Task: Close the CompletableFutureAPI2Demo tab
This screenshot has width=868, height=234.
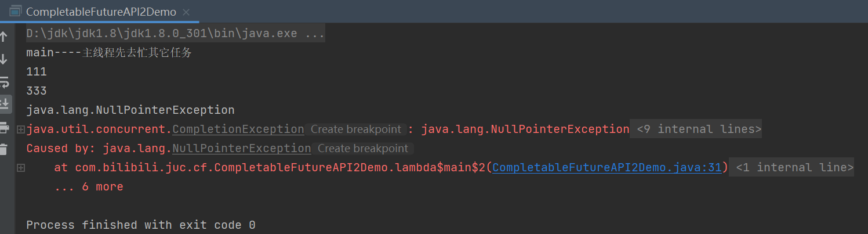Action: (187, 12)
